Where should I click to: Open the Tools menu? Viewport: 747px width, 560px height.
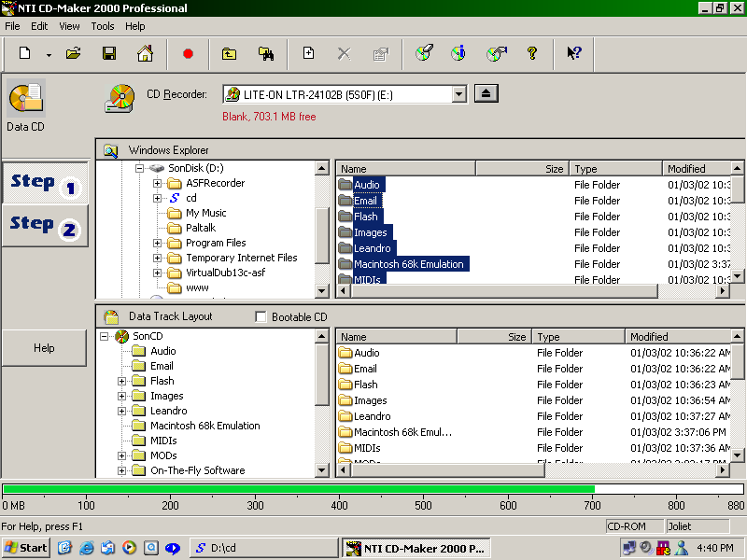(103, 26)
